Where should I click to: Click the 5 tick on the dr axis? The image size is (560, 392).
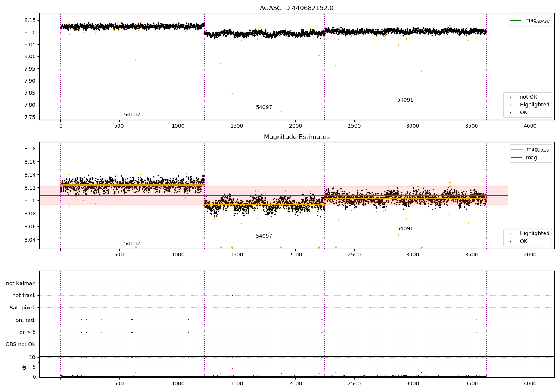tap(34, 367)
